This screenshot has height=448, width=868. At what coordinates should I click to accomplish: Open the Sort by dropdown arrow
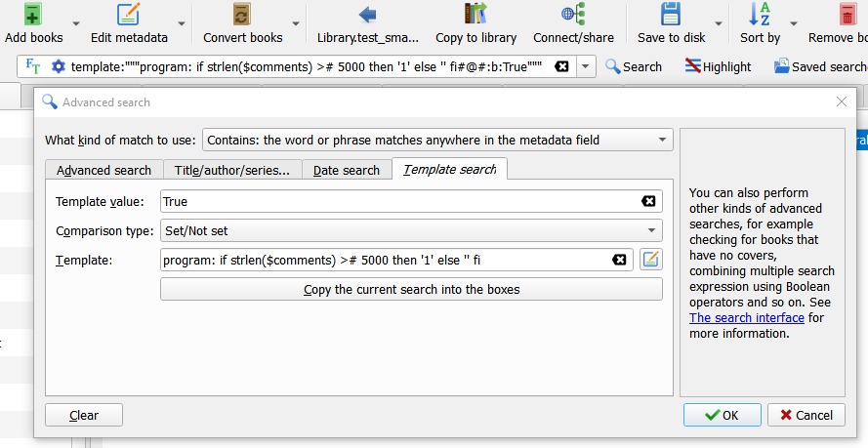pyautogui.click(x=793, y=24)
